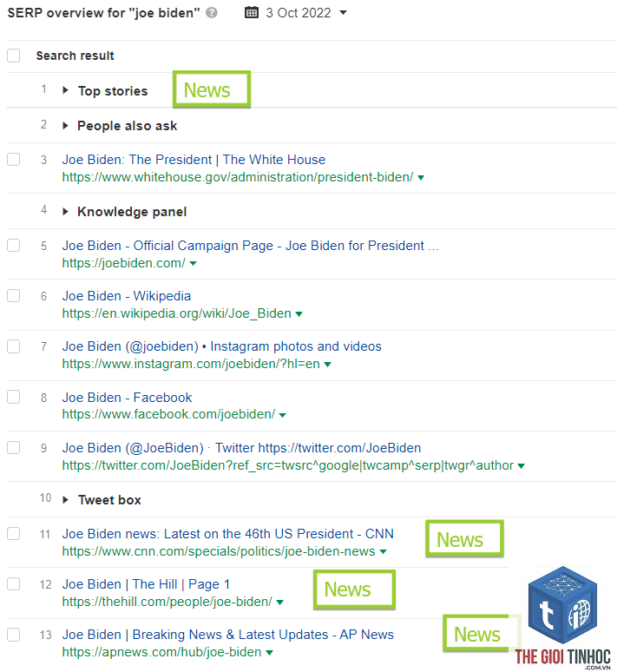Click the Top stories label
Image resolution: width=617 pixels, height=672 pixels.
113,91
